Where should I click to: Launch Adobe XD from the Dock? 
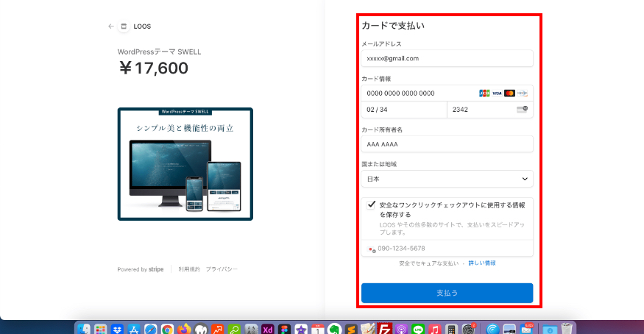pyautogui.click(x=268, y=329)
